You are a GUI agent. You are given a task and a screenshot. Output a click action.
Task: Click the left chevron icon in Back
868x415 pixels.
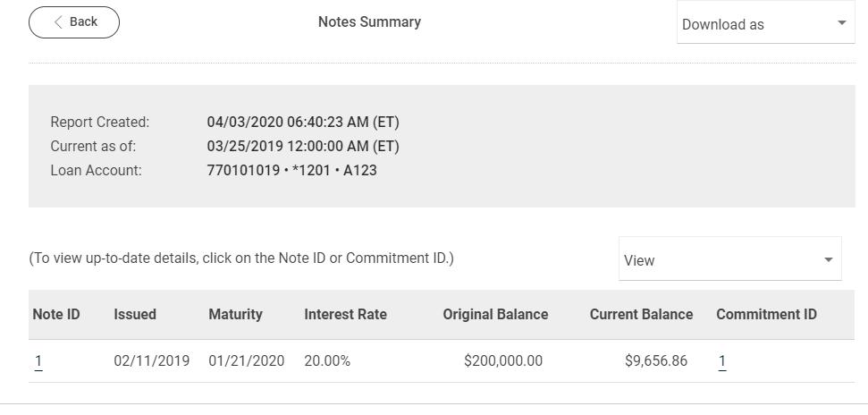58,22
